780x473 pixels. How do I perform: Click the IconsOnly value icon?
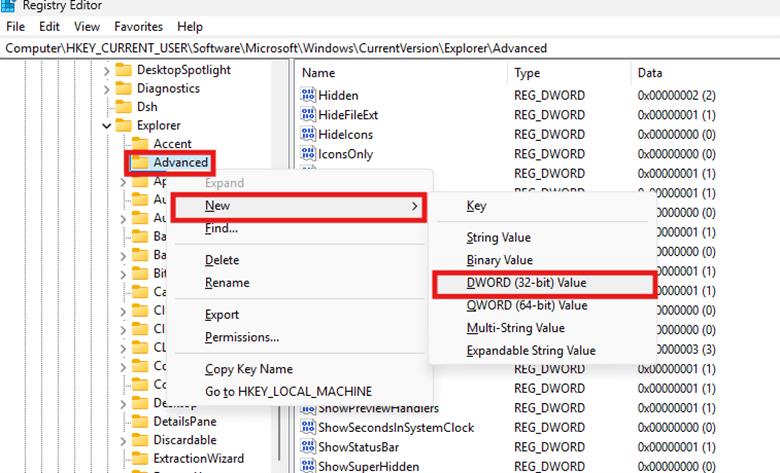[308, 154]
